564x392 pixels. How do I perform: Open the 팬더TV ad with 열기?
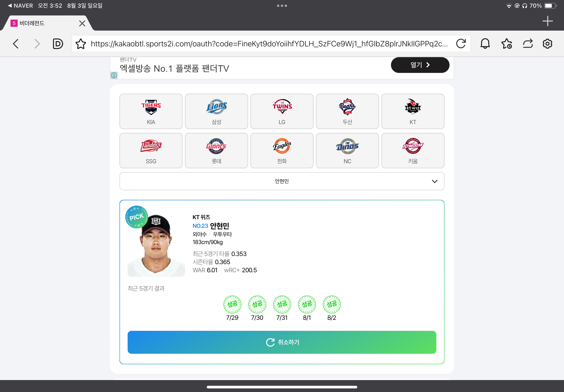click(420, 65)
